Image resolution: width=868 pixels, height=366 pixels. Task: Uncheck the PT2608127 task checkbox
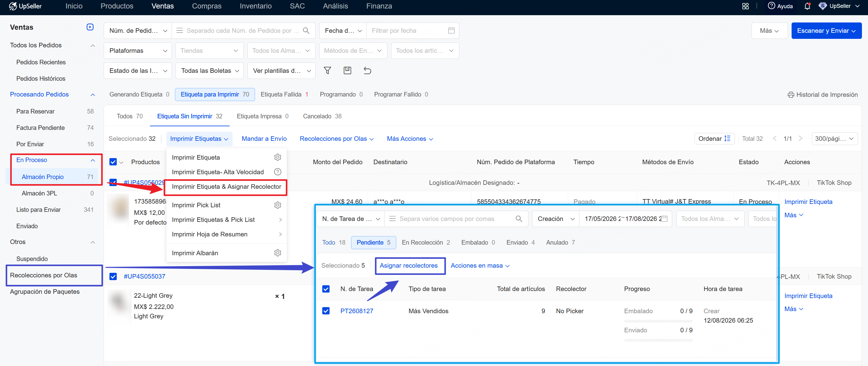click(x=326, y=311)
